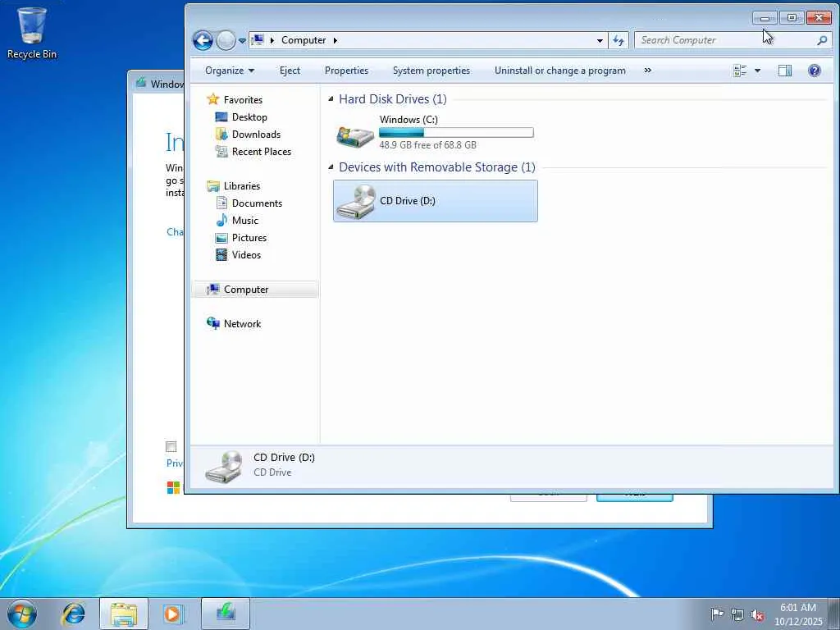
Task: Show more toolbar commands via chevron
Action: point(648,71)
